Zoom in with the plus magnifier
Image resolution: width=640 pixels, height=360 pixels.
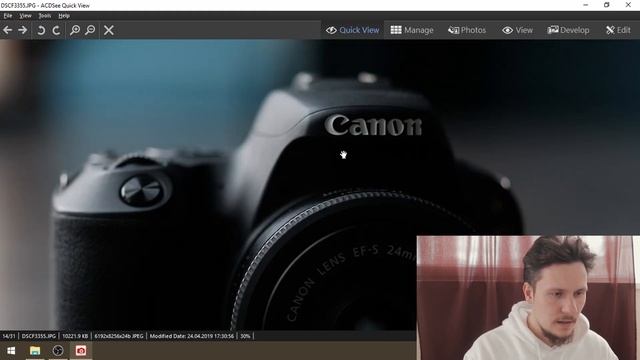point(75,30)
